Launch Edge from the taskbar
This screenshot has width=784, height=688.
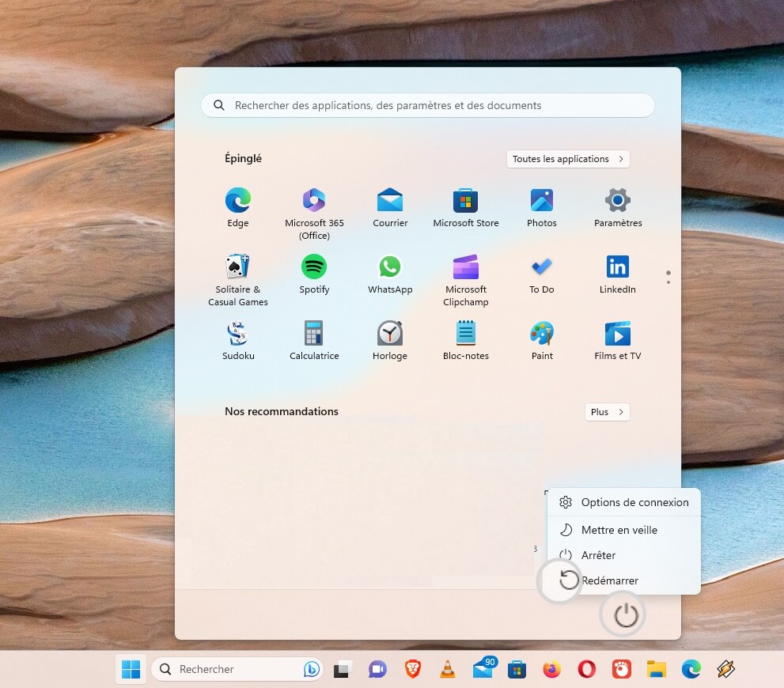[691, 669]
